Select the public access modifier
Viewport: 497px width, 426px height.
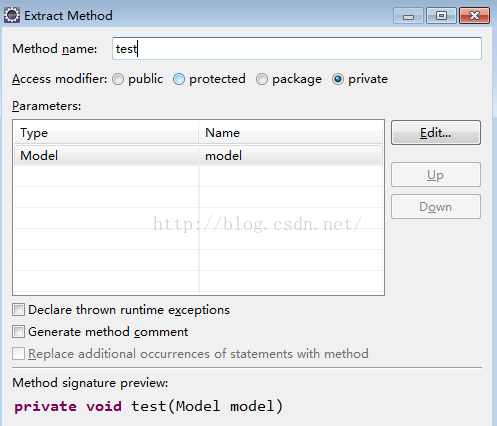tap(118, 79)
